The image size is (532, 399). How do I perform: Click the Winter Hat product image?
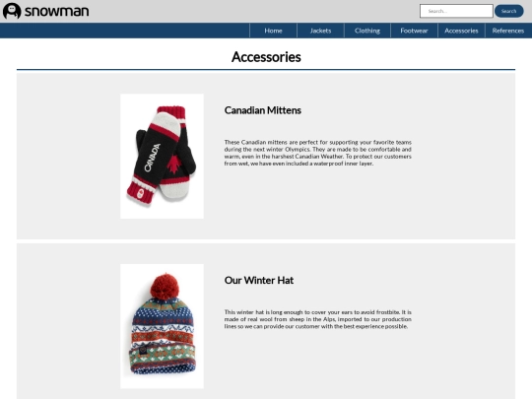coord(163,326)
